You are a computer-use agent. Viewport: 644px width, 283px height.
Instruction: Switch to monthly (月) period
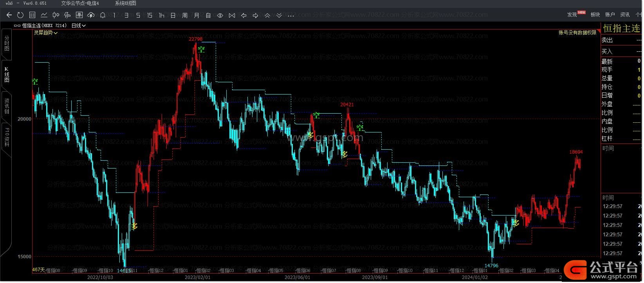pyautogui.click(x=197, y=15)
